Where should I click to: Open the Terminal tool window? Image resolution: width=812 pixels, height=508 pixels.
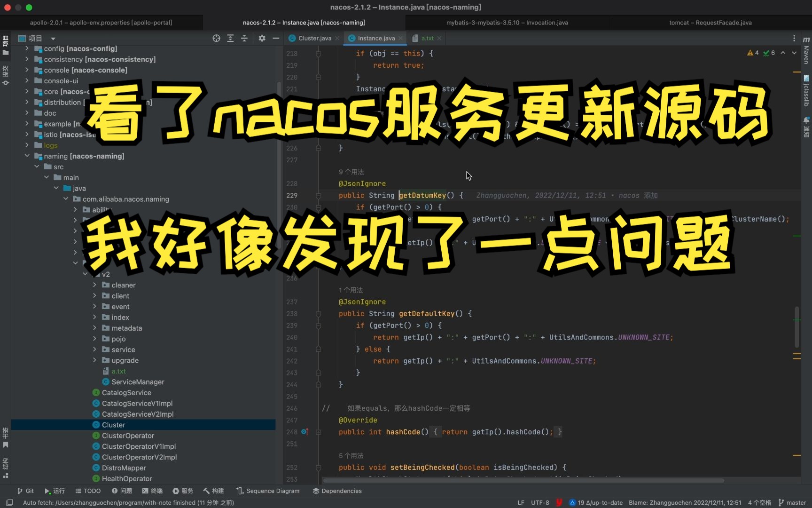pyautogui.click(x=152, y=491)
